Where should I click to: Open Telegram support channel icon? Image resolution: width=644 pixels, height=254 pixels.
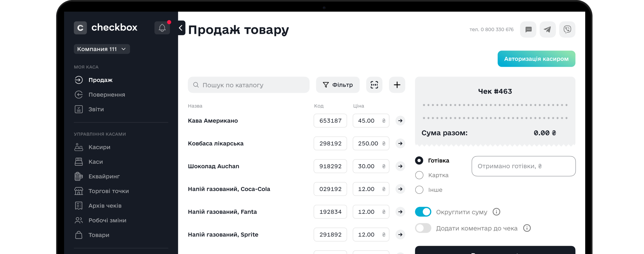tap(547, 29)
